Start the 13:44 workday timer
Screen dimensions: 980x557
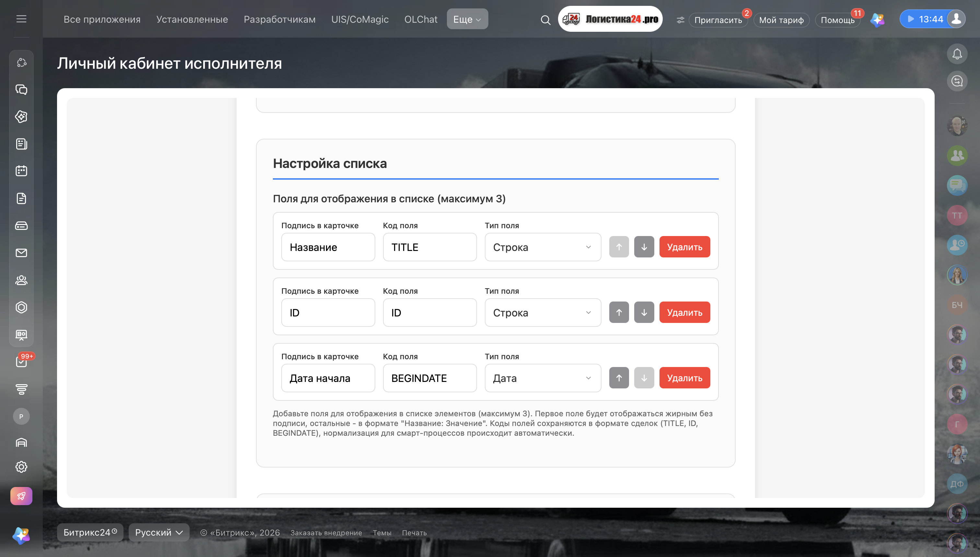925,19
